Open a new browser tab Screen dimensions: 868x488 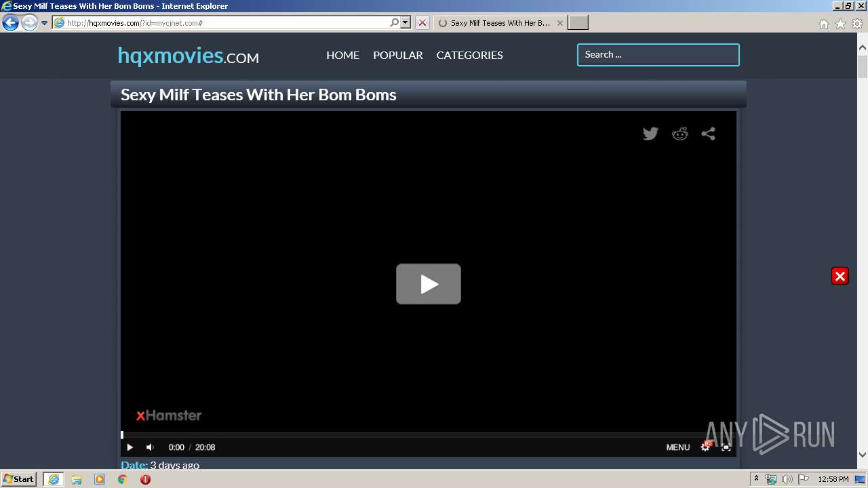tap(578, 22)
